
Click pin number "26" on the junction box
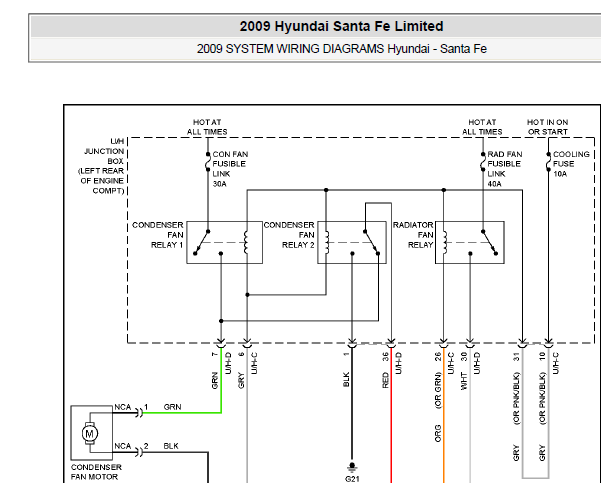438,357
